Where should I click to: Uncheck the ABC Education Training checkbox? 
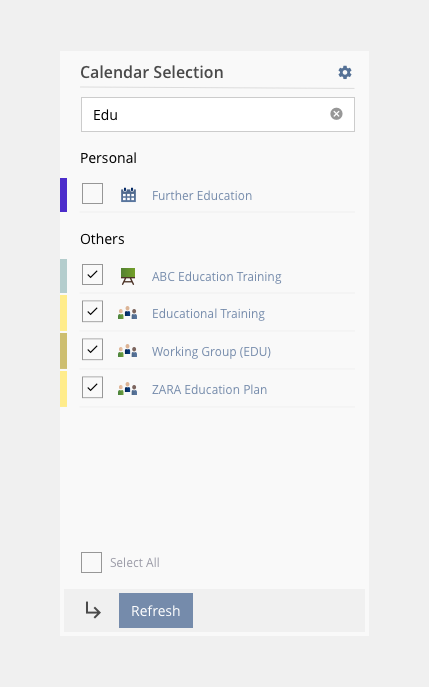[x=92, y=275]
